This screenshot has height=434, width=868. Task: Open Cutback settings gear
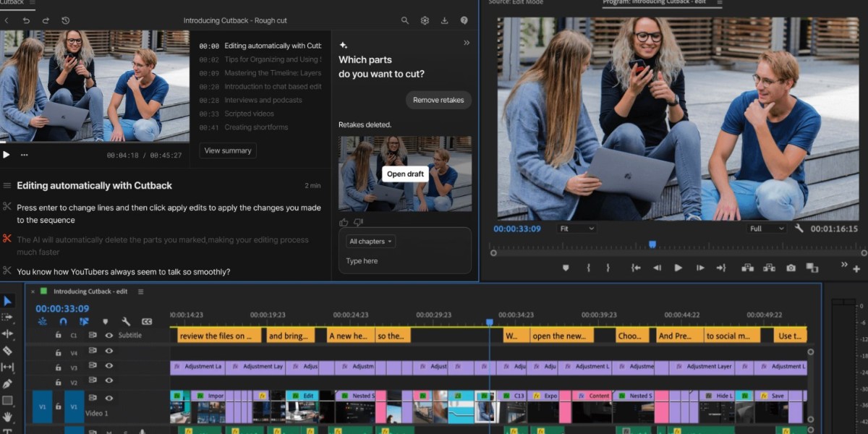point(425,20)
